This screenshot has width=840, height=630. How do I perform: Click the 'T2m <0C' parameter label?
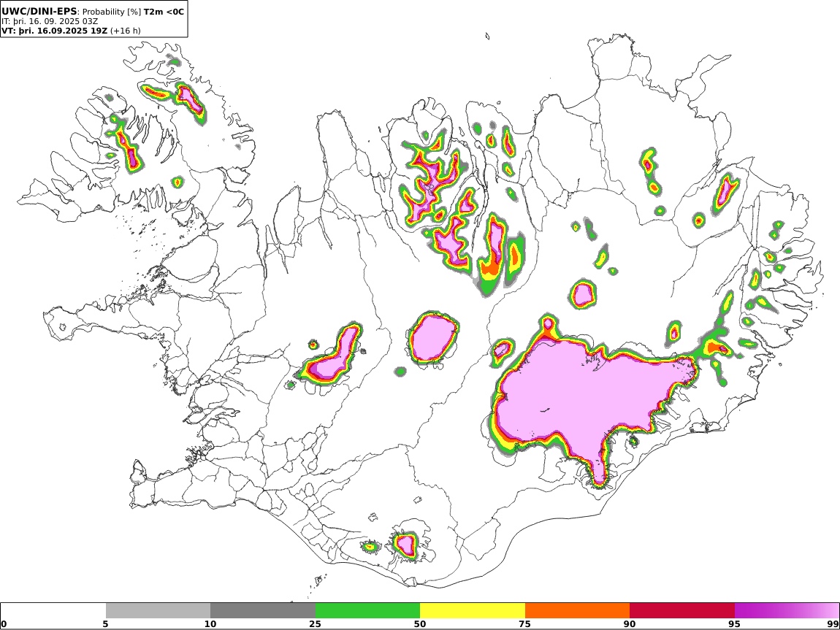pos(164,11)
